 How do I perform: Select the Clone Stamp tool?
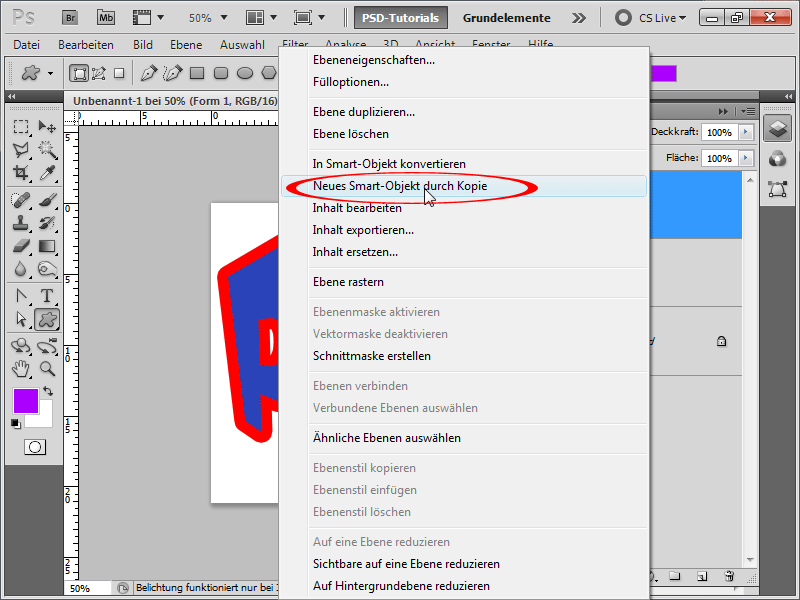pos(21,223)
